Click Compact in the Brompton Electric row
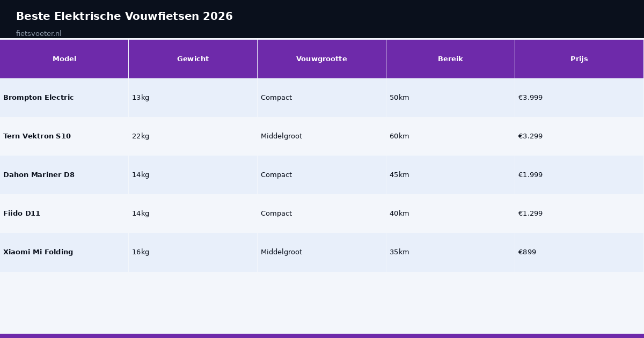 tap(276, 98)
